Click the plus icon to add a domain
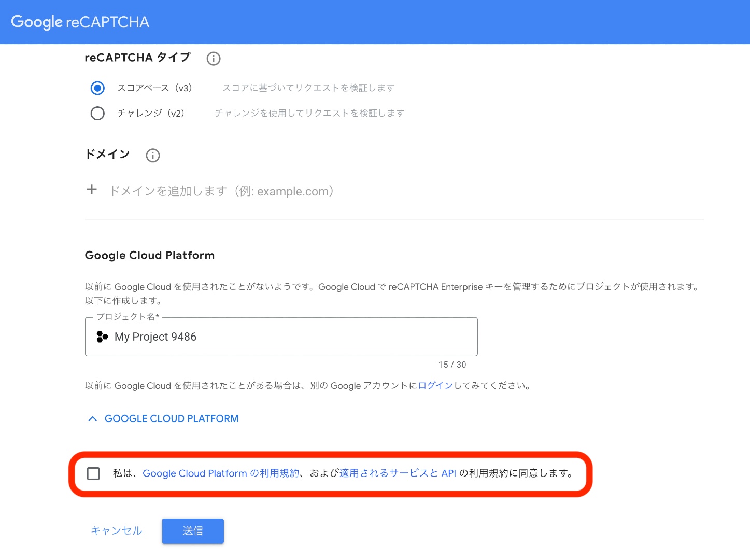This screenshot has height=560, width=750. tap(92, 190)
